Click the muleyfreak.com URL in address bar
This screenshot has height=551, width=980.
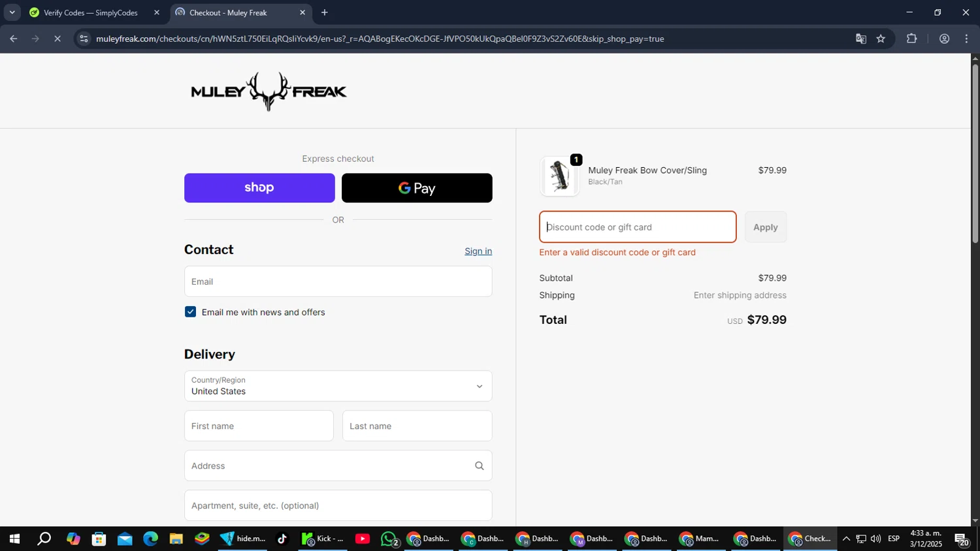click(x=380, y=39)
